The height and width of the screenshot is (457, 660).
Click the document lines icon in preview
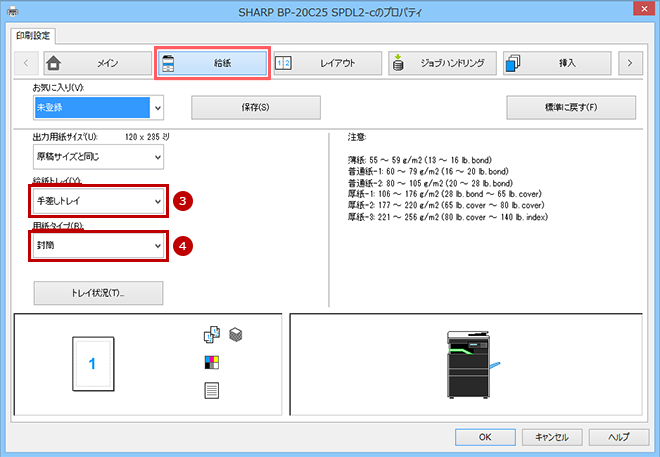pos(212,391)
